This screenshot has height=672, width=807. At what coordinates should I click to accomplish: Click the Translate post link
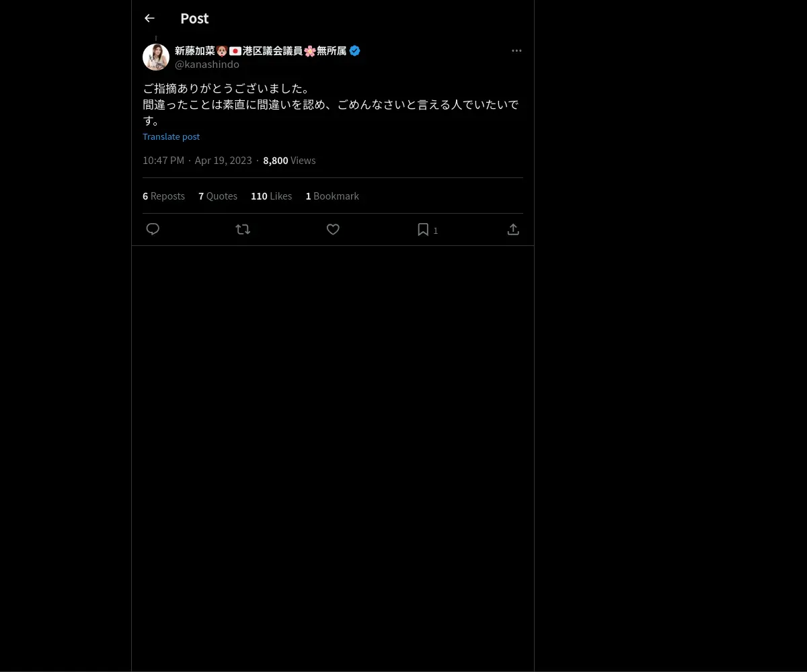coord(171,136)
